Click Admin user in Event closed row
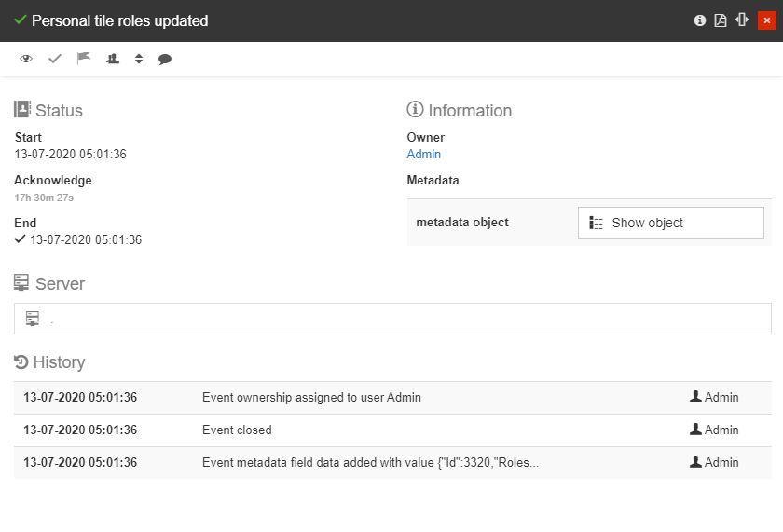The height and width of the screenshot is (532, 783). (714, 430)
